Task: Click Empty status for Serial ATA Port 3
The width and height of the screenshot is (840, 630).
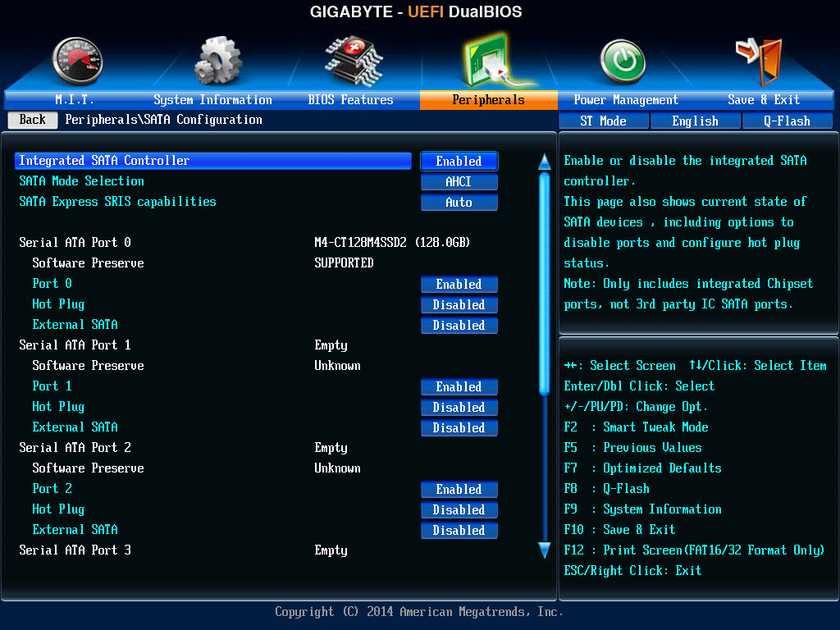Action: pos(331,550)
